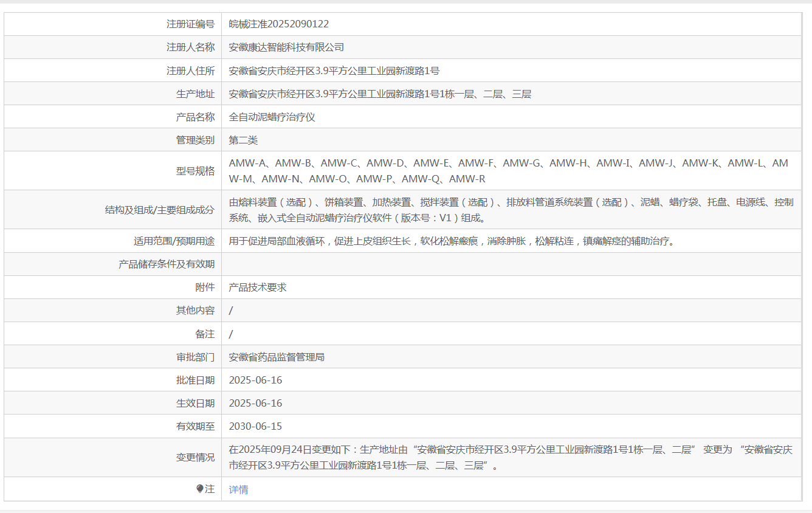The image size is (812, 513).
Task: Click the 批准日期 value 2025-06-16
Action: pyautogui.click(x=255, y=380)
